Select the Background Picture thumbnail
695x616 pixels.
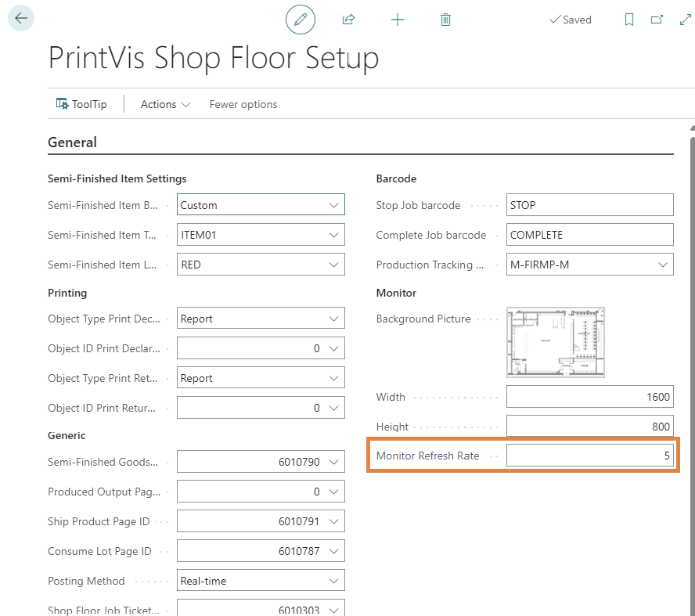555,342
